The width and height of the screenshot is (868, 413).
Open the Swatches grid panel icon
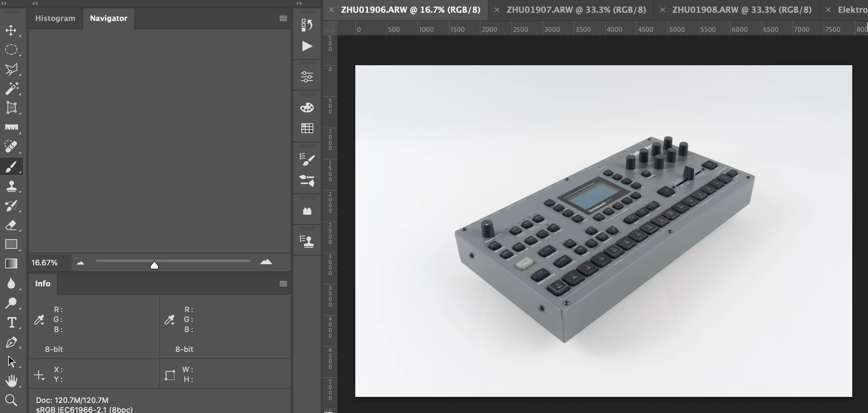point(307,128)
